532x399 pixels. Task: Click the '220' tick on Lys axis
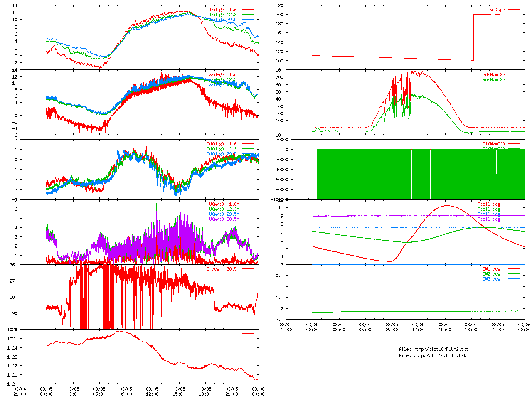[279, 6]
